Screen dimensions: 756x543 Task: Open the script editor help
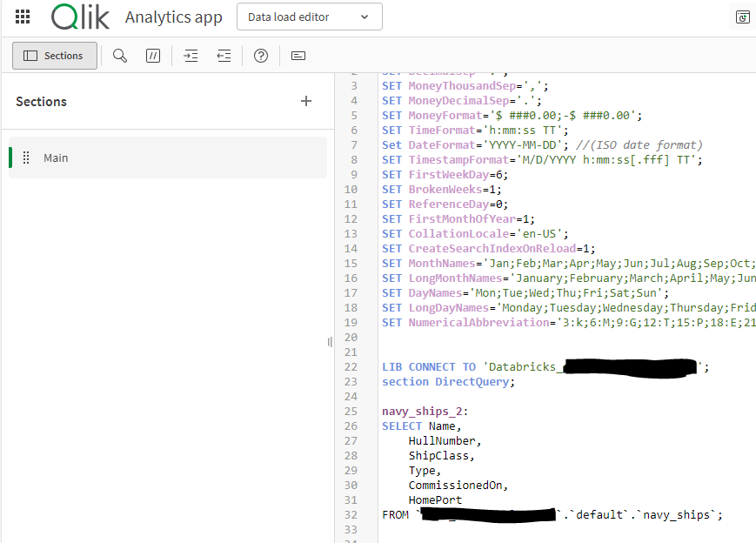click(260, 55)
